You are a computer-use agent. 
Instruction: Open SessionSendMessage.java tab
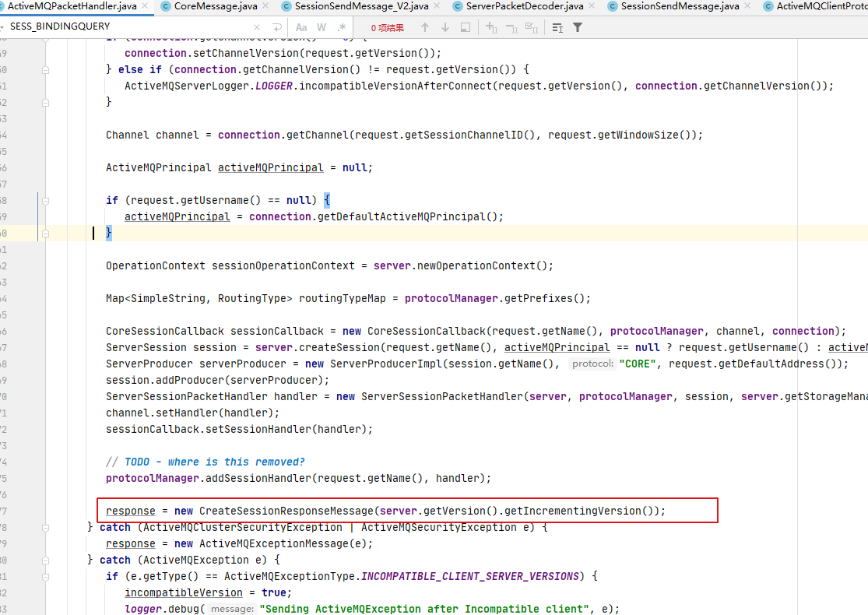(x=680, y=6)
